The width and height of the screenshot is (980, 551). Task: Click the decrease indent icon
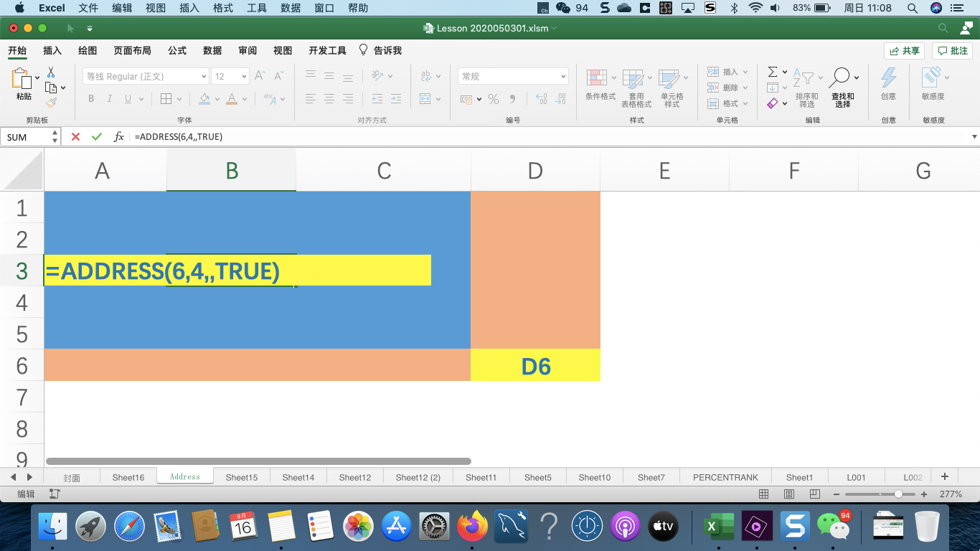pyautogui.click(x=377, y=99)
